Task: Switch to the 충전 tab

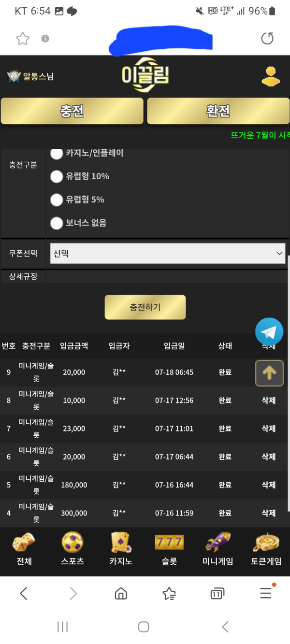Action: [72, 111]
